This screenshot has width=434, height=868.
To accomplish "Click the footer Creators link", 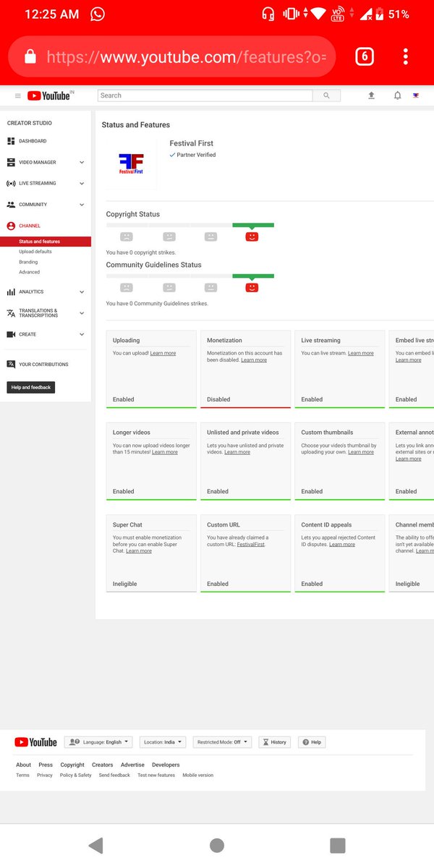I will pos(103,765).
